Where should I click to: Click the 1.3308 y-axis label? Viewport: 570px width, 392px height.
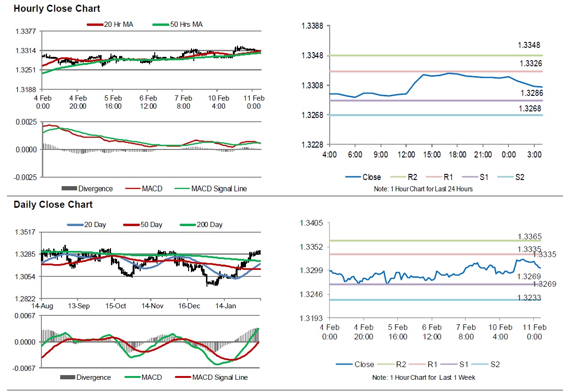pos(312,86)
